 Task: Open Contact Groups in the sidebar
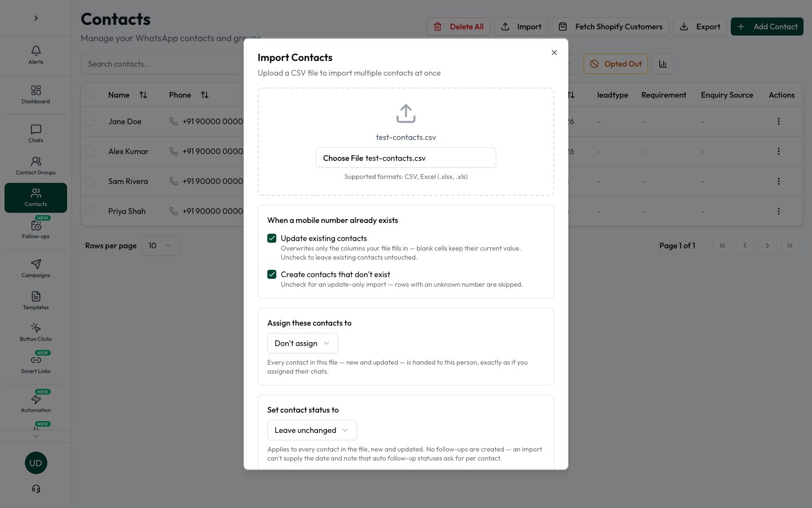(36, 166)
